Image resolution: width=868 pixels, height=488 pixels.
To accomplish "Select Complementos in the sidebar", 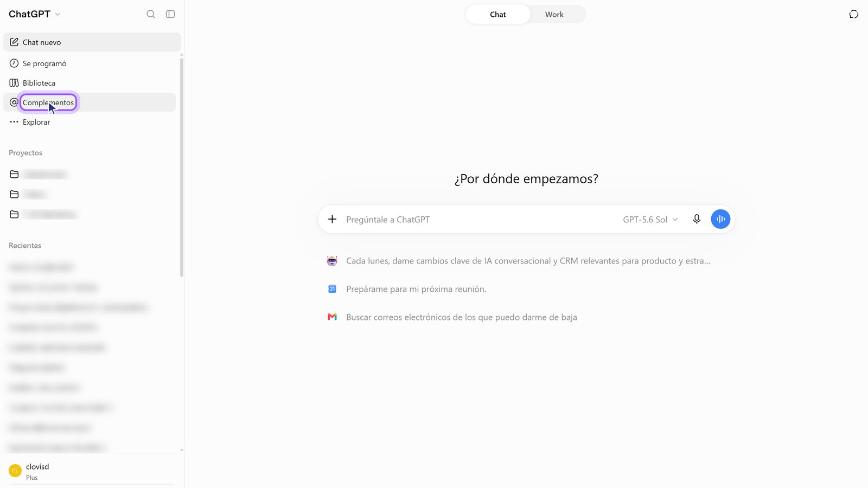I will pos(90,102).
